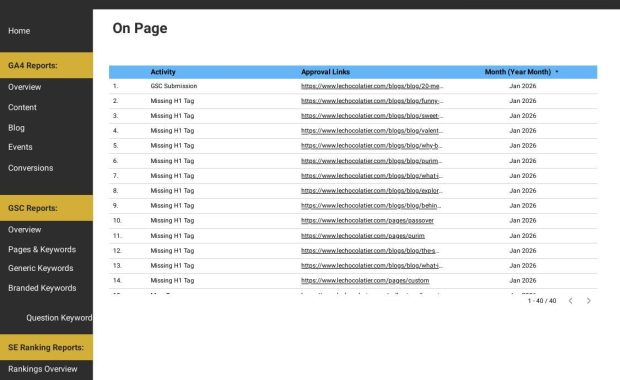Open Blog report in sidebar

point(16,128)
